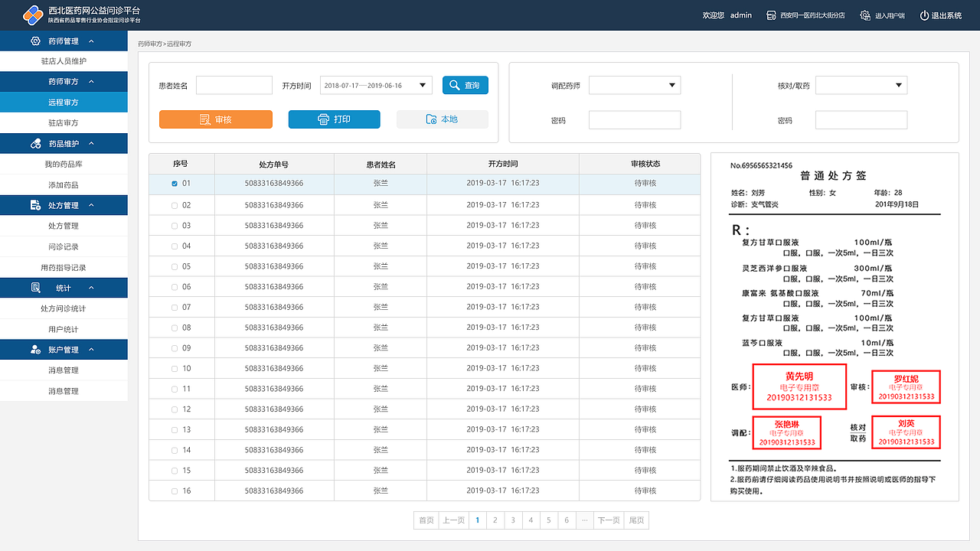Click the blue 打印 button
This screenshot has width=980, height=551.
click(x=335, y=119)
